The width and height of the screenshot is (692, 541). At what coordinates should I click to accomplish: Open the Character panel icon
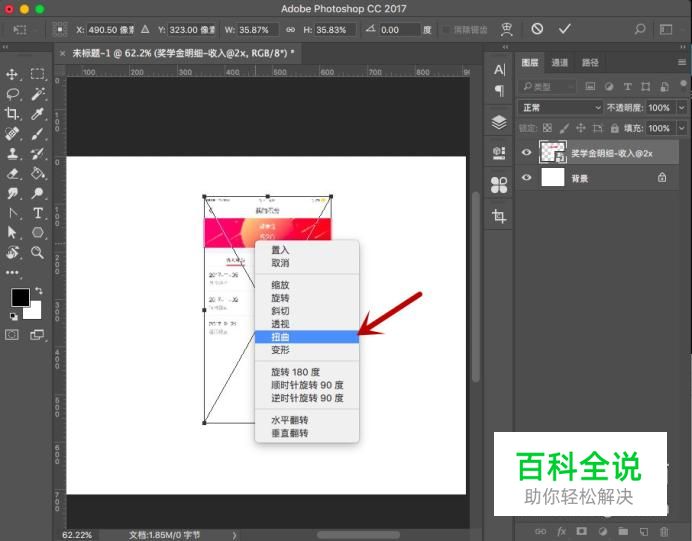point(499,69)
